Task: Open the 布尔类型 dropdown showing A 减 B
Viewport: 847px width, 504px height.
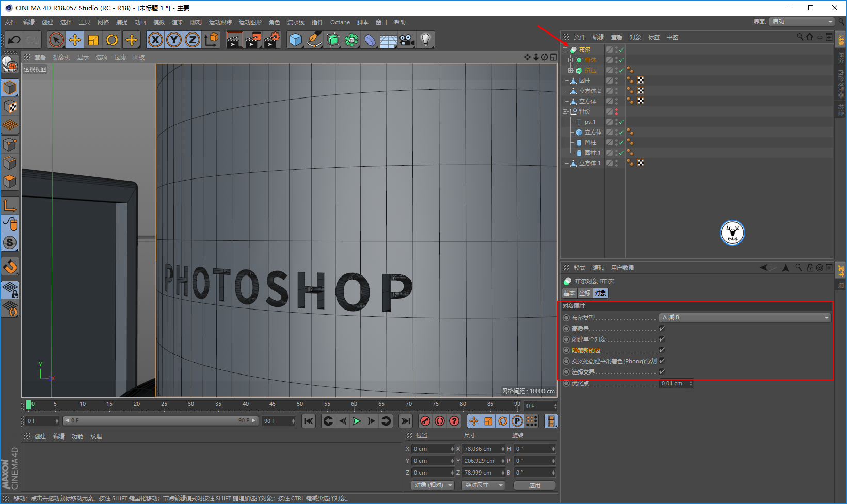Action: point(745,318)
